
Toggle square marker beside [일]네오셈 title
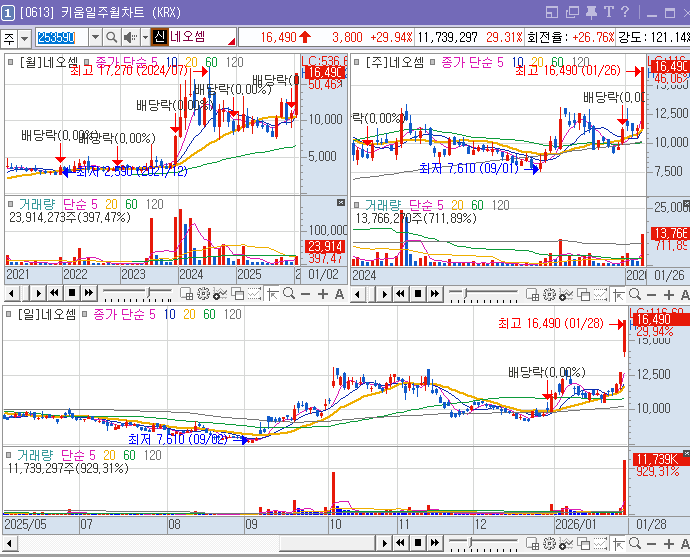[8, 314]
